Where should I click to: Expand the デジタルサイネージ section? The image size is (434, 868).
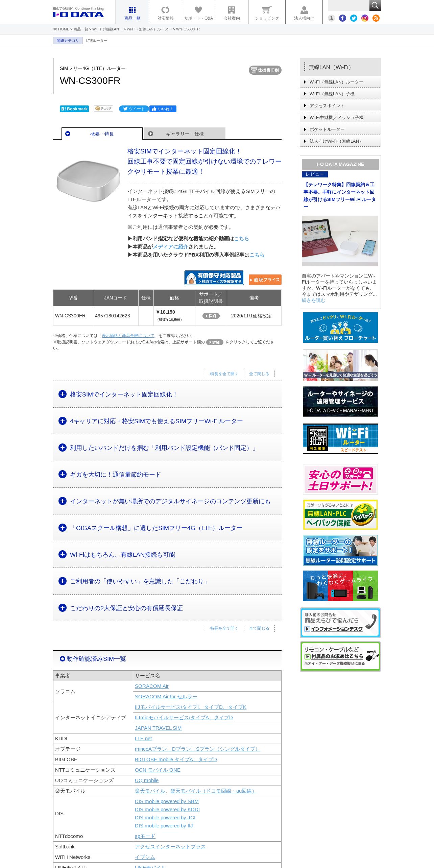(x=167, y=501)
